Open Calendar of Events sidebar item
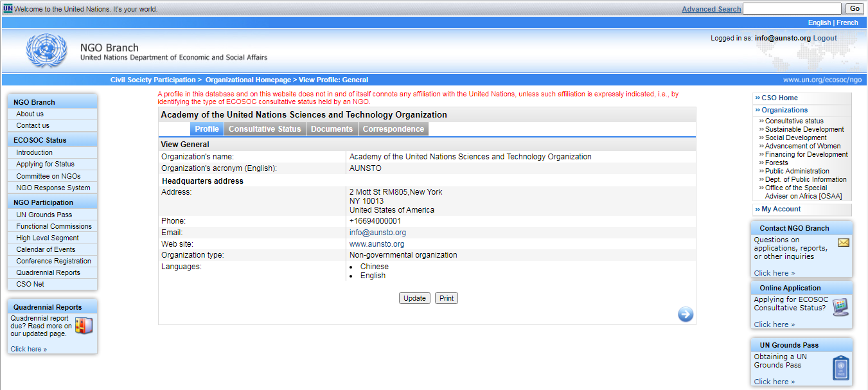The width and height of the screenshot is (868, 390). (46, 249)
